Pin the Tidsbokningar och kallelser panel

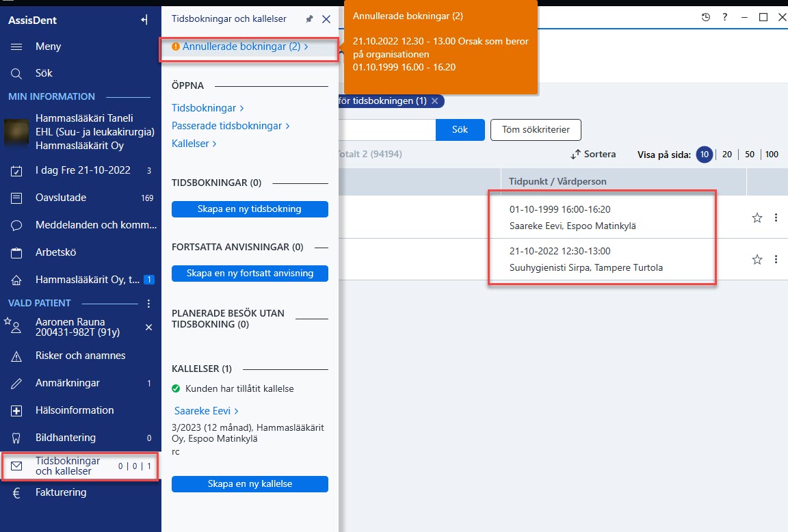309,19
